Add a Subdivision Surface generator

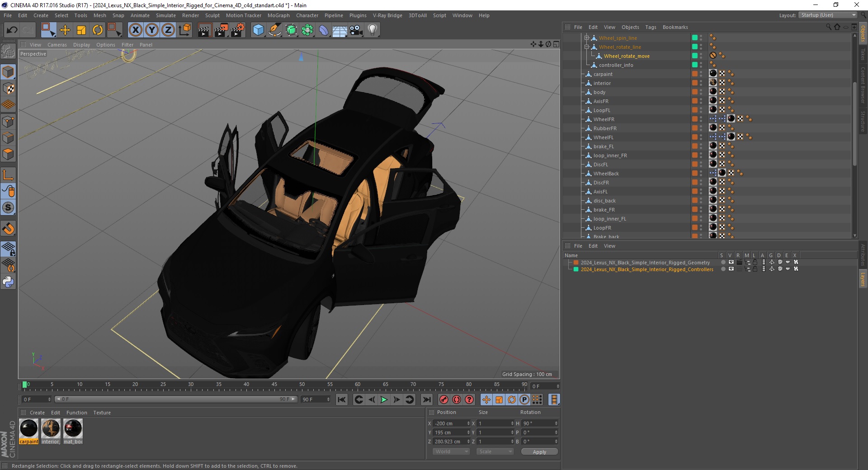pyautogui.click(x=291, y=30)
